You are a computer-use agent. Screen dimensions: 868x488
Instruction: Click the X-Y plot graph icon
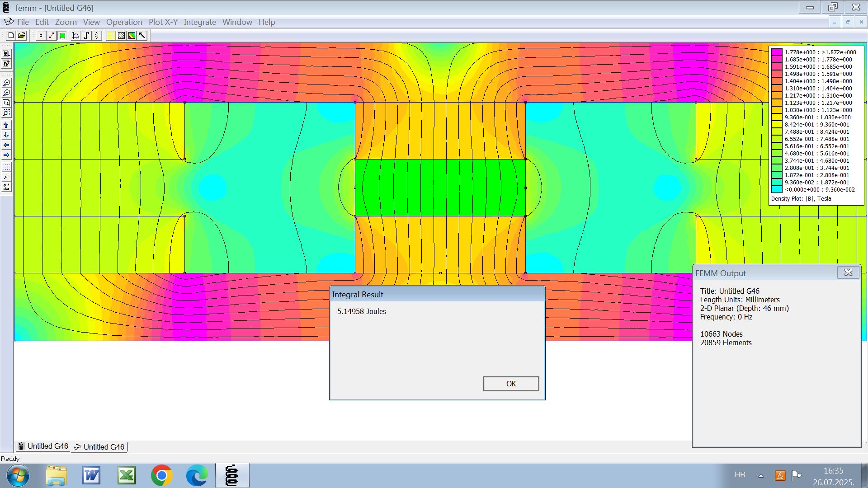pyautogui.click(x=75, y=36)
